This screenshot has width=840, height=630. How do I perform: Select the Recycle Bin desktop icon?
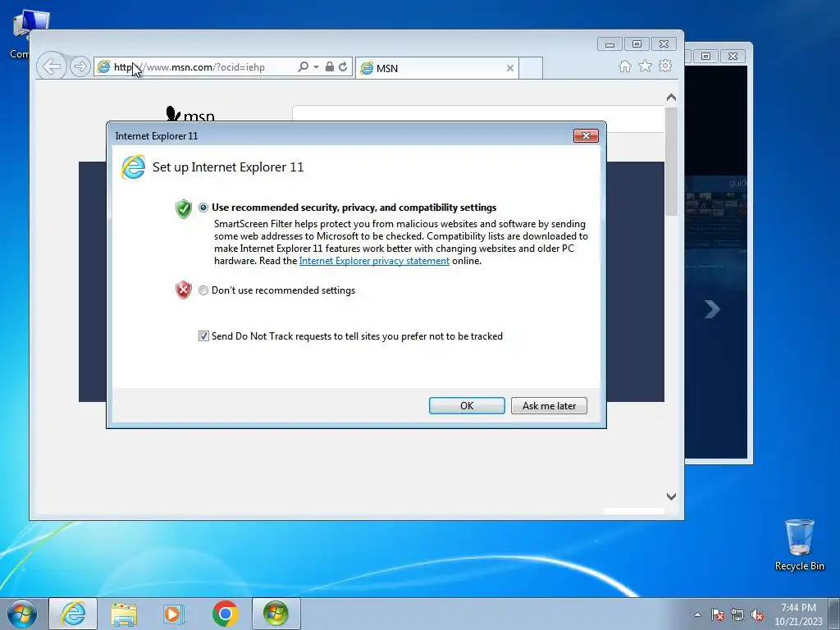click(x=799, y=545)
